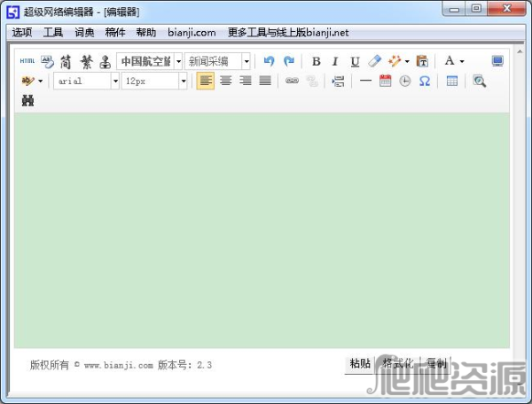Screen dimensions: 532x404
Task: Convert text to Simplified Chinese (简)
Action: point(66,62)
